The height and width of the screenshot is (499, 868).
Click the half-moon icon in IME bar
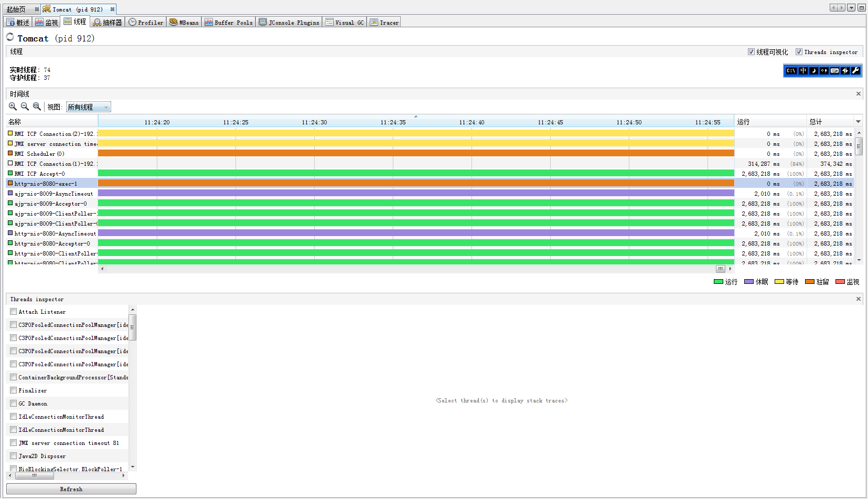[x=813, y=71]
